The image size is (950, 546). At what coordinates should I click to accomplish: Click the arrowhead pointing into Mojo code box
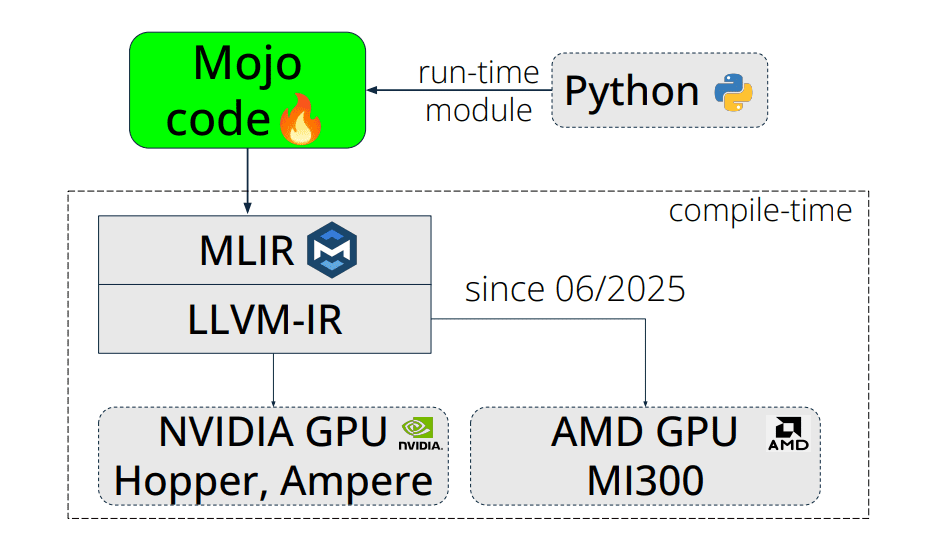(x=372, y=91)
